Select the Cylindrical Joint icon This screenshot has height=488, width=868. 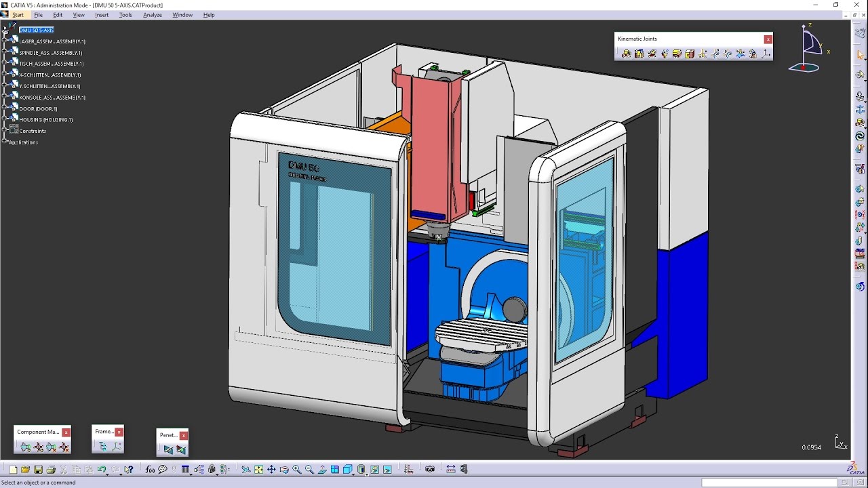click(652, 54)
